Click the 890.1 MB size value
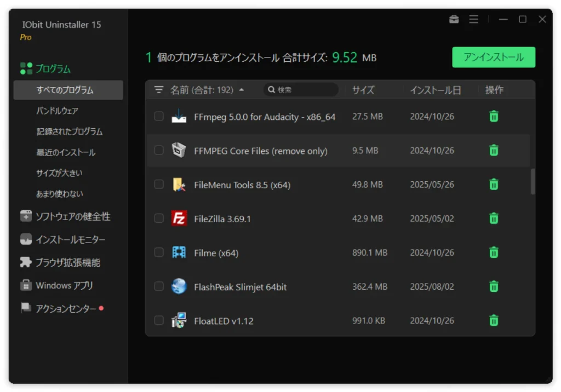 click(x=370, y=252)
